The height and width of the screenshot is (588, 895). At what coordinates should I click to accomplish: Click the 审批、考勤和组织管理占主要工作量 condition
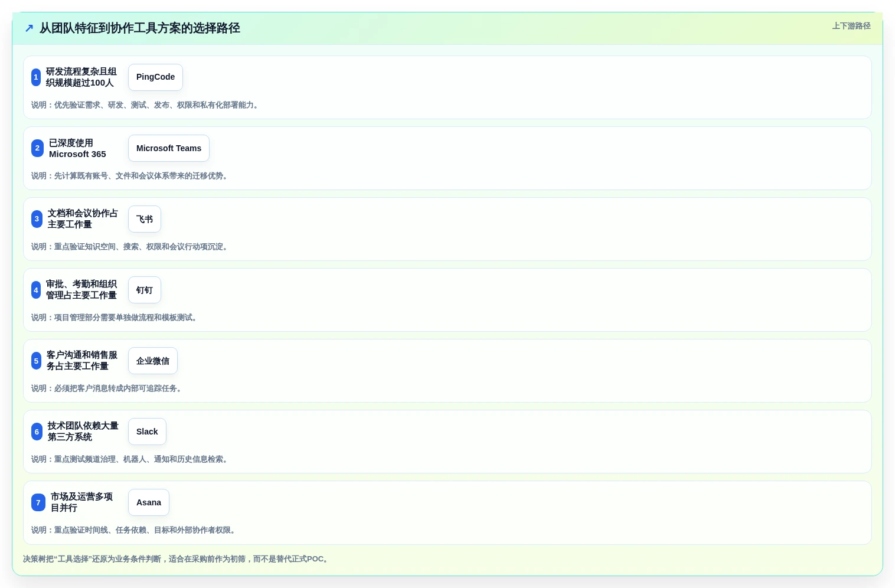81,290
